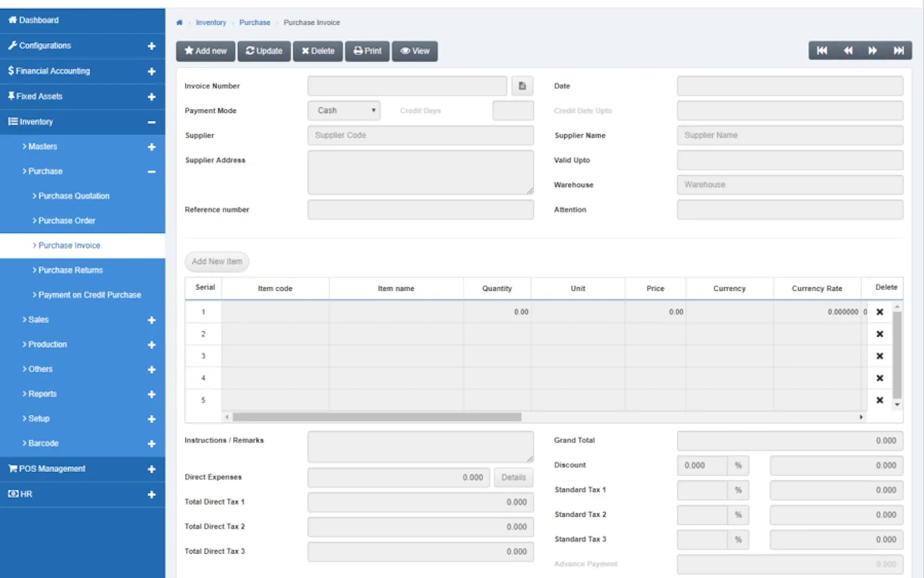Expand Configurations menu plus icon
Viewport: 924px width, 578px height.
pos(151,46)
